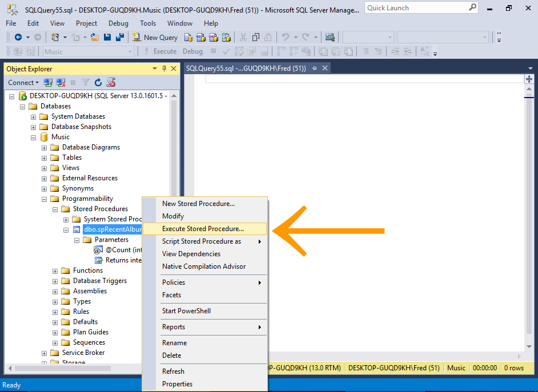The image size is (538, 392).
Task: Collapse the Programmability folder node
Action: coord(45,199)
